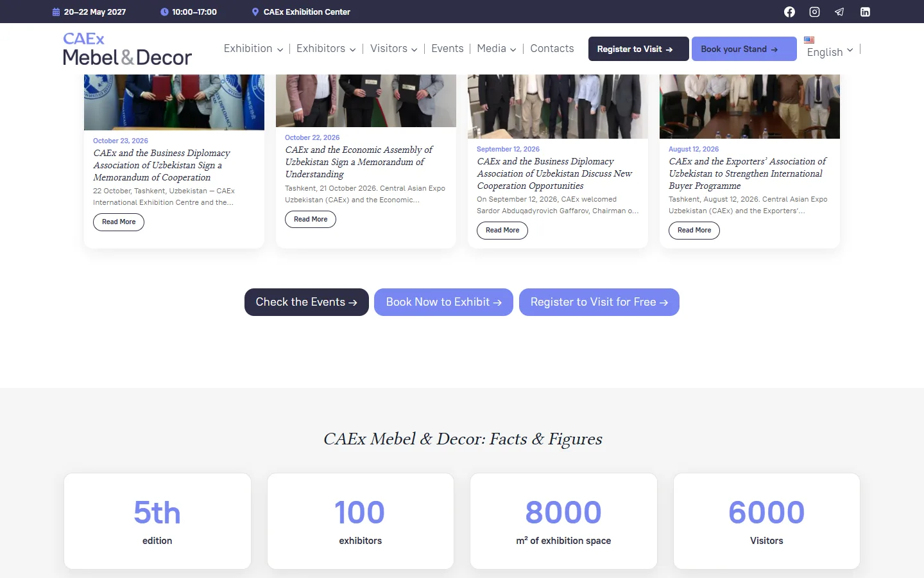Open the Events menu item
The width and height of the screenshot is (924, 578).
click(x=447, y=49)
